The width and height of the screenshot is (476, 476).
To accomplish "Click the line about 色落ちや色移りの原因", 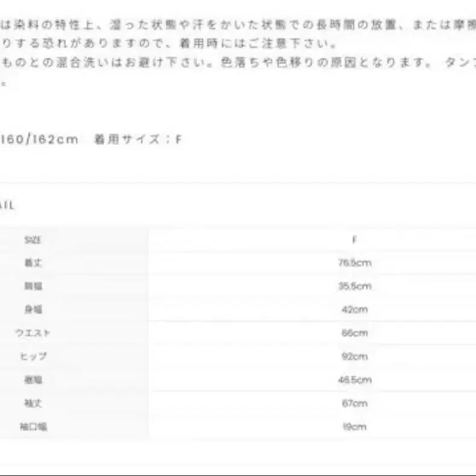I will point(238,63).
